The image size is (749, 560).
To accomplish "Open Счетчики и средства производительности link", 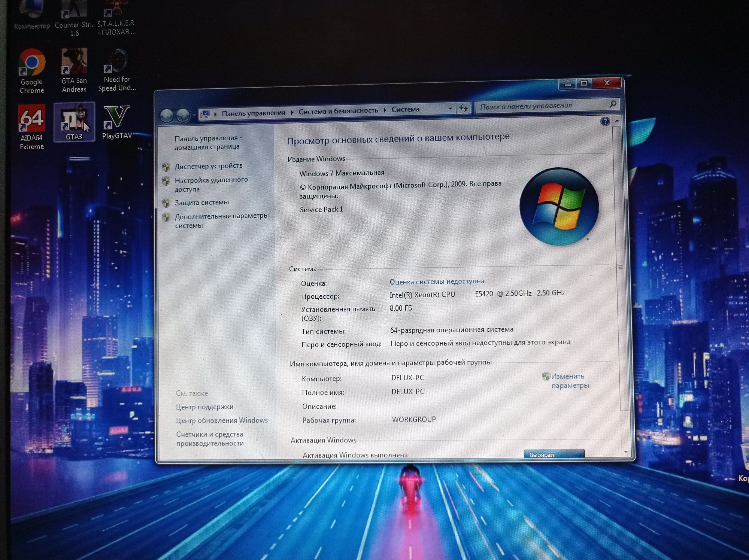I will click(x=210, y=439).
